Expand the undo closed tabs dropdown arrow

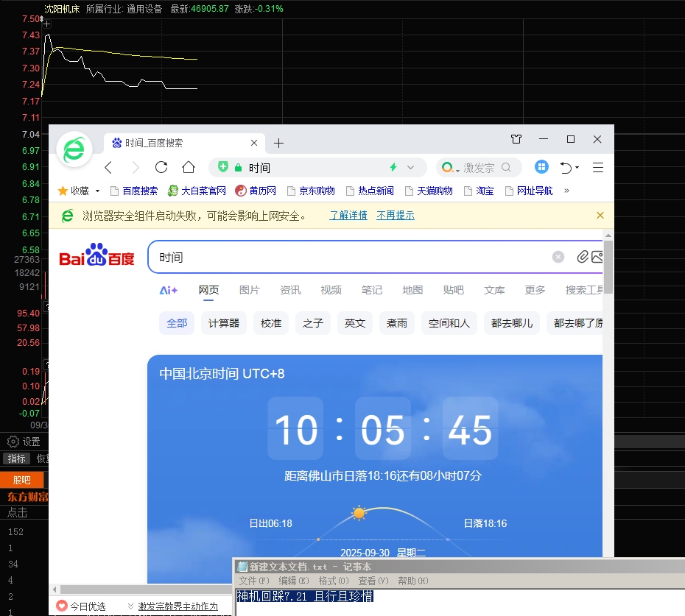coord(577,168)
